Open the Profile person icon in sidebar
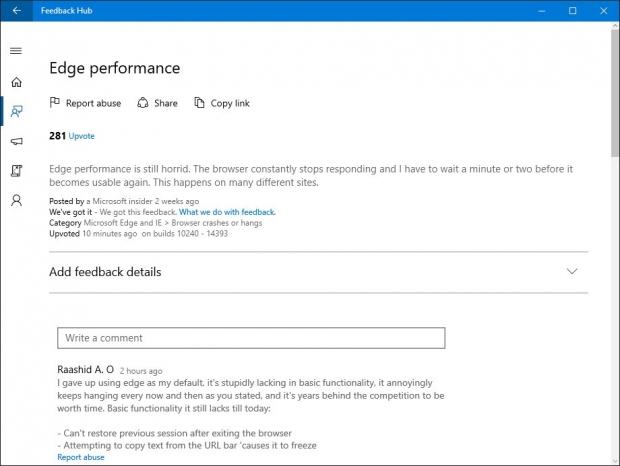The height and width of the screenshot is (466, 620). [x=16, y=200]
